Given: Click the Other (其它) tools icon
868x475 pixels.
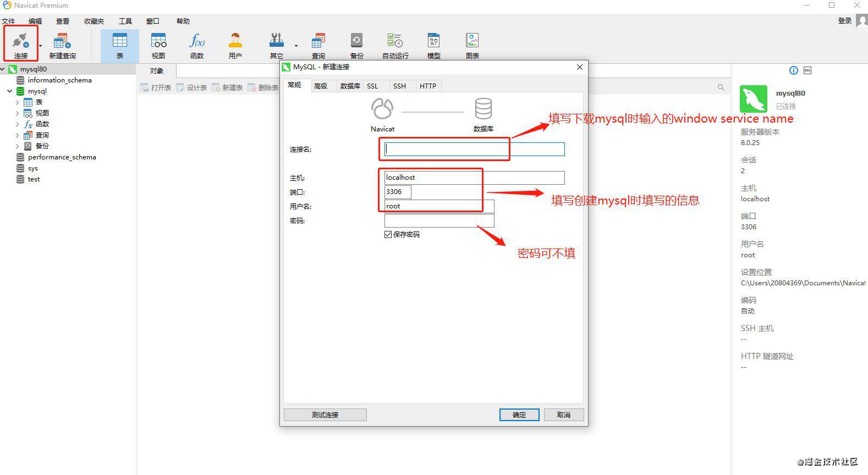Looking at the screenshot, I should (x=277, y=41).
